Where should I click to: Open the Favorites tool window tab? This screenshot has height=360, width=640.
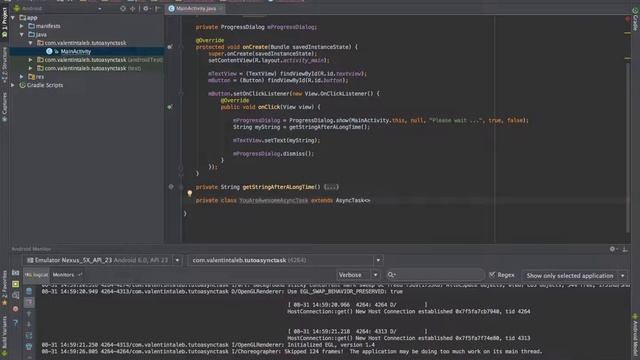4,288
